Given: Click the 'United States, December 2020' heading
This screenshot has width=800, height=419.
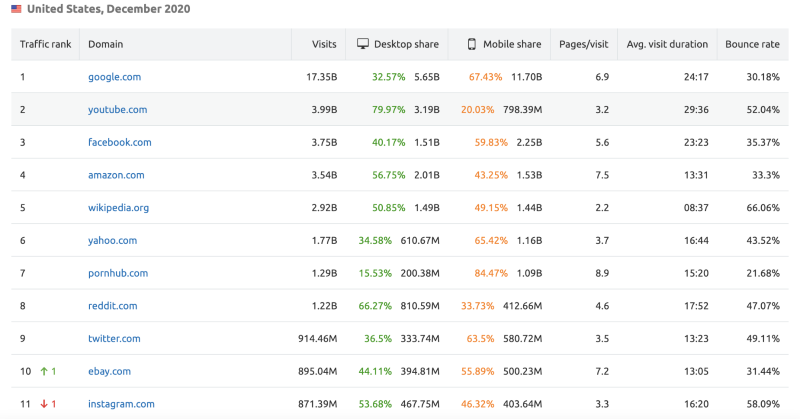Looking at the screenshot, I should pyautogui.click(x=109, y=9).
